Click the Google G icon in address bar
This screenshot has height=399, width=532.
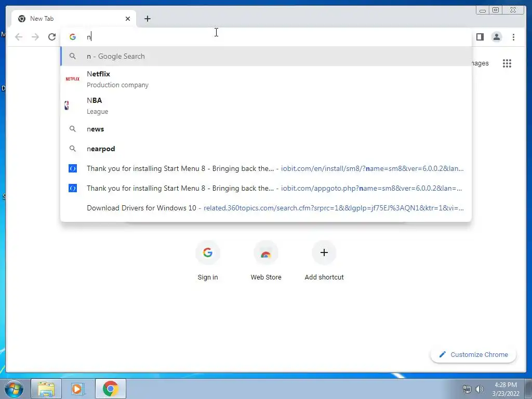tap(73, 37)
